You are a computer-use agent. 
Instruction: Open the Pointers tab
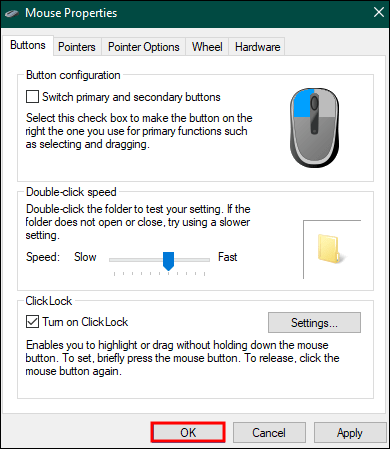click(x=77, y=47)
